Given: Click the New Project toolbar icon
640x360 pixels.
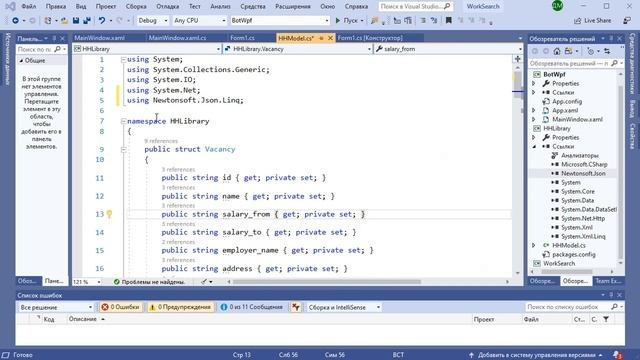Looking at the screenshot, I should click(48, 20).
